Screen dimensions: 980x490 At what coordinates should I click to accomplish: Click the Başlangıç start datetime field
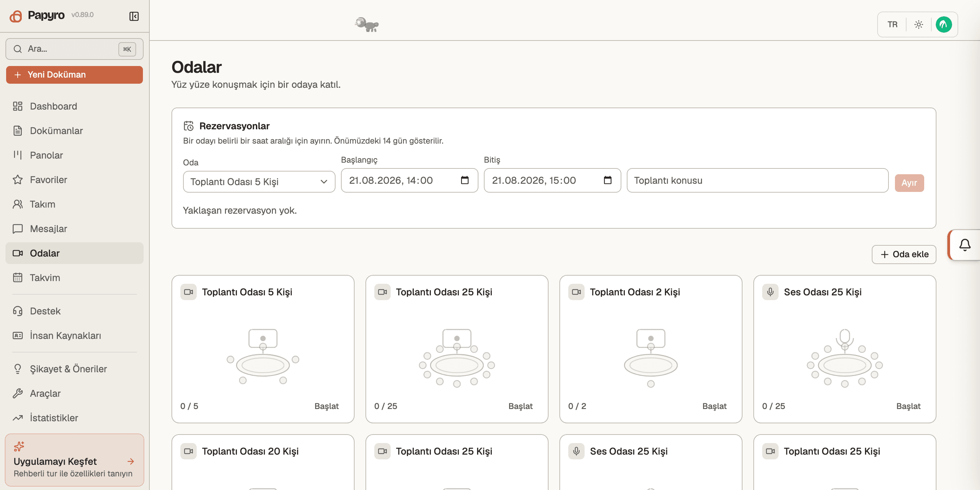point(409,180)
